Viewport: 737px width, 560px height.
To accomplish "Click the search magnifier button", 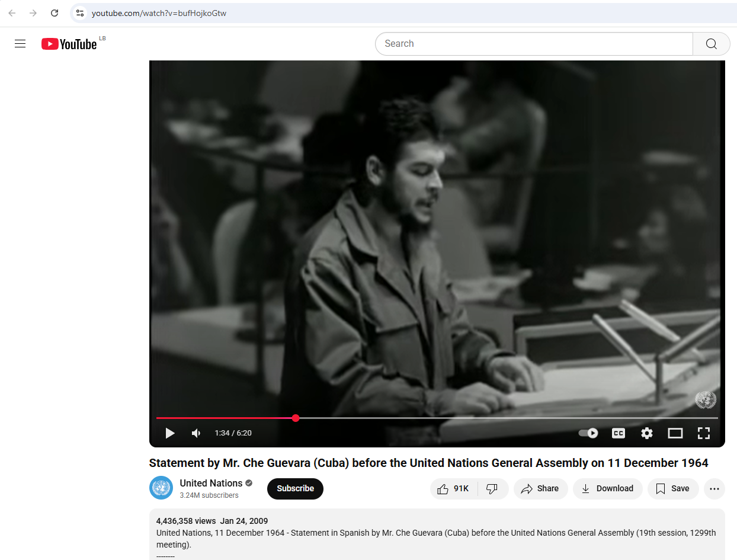I will (x=711, y=44).
